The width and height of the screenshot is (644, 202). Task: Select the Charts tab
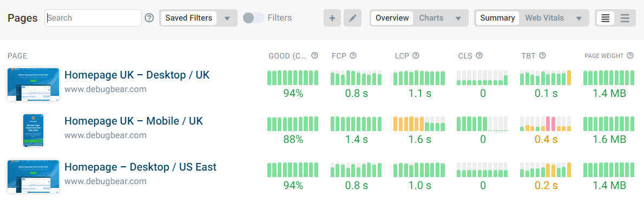pyautogui.click(x=431, y=18)
